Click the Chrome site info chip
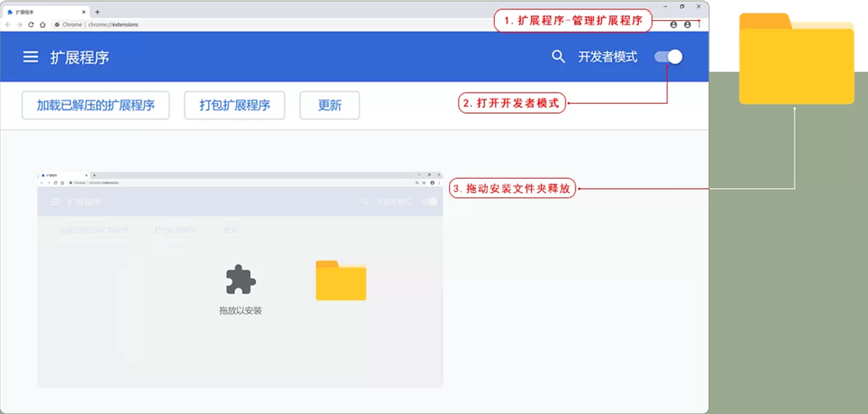The width and height of the screenshot is (868, 414). 68,24
